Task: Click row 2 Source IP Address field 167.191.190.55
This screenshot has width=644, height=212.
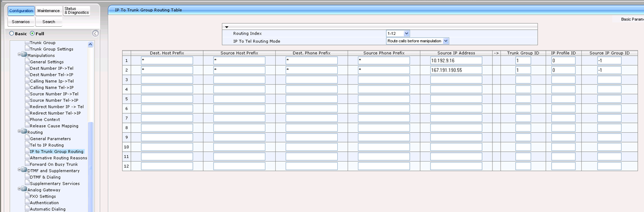Action: (x=456, y=70)
